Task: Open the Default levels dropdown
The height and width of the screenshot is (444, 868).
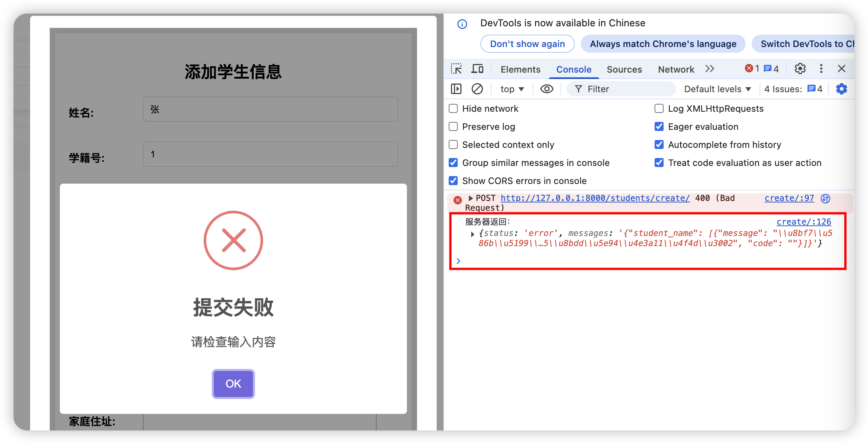Action: coord(717,89)
